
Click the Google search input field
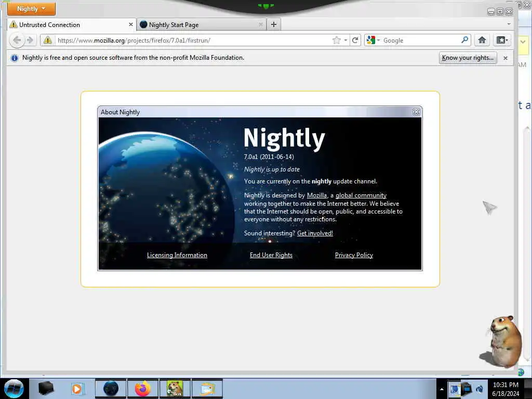click(421, 41)
